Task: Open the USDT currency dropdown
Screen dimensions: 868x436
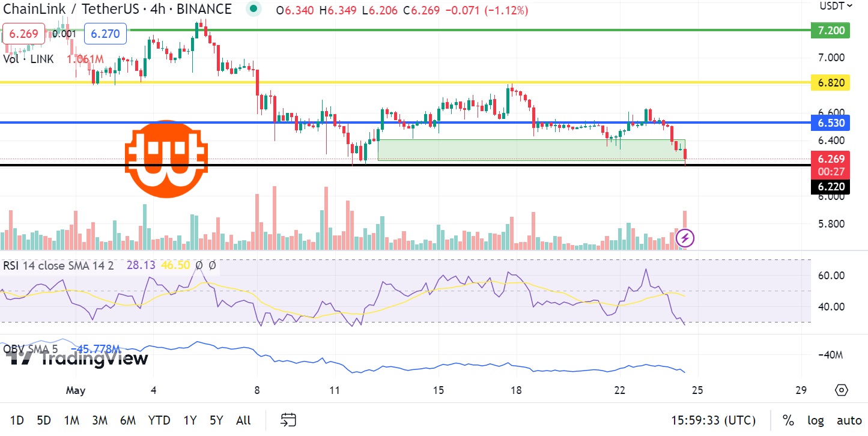Action: [836, 6]
